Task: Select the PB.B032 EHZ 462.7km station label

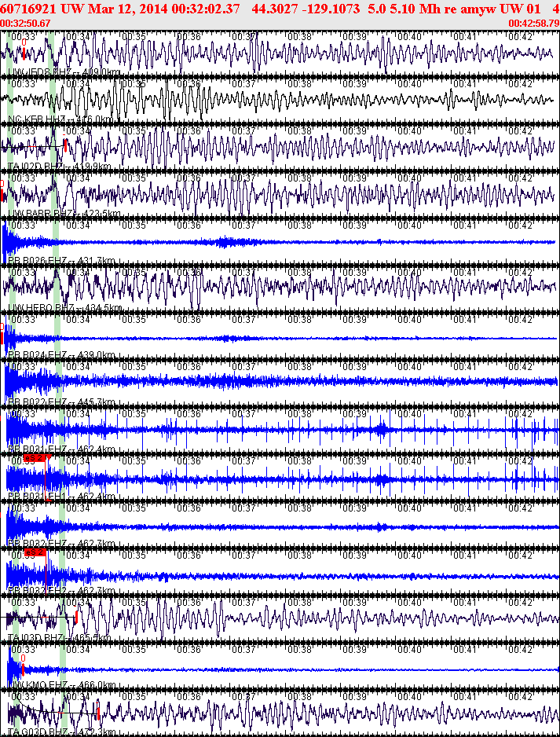Action: [61, 544]
